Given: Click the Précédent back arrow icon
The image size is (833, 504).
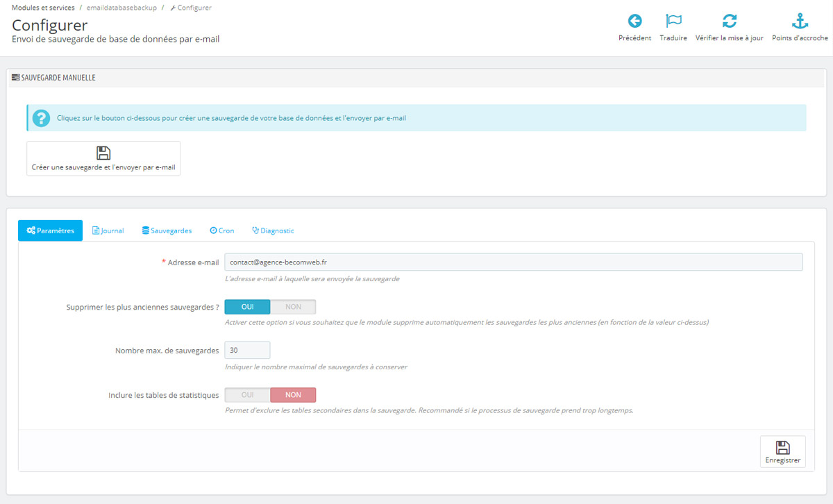Looking at the screenshot, I should [634, 22].
